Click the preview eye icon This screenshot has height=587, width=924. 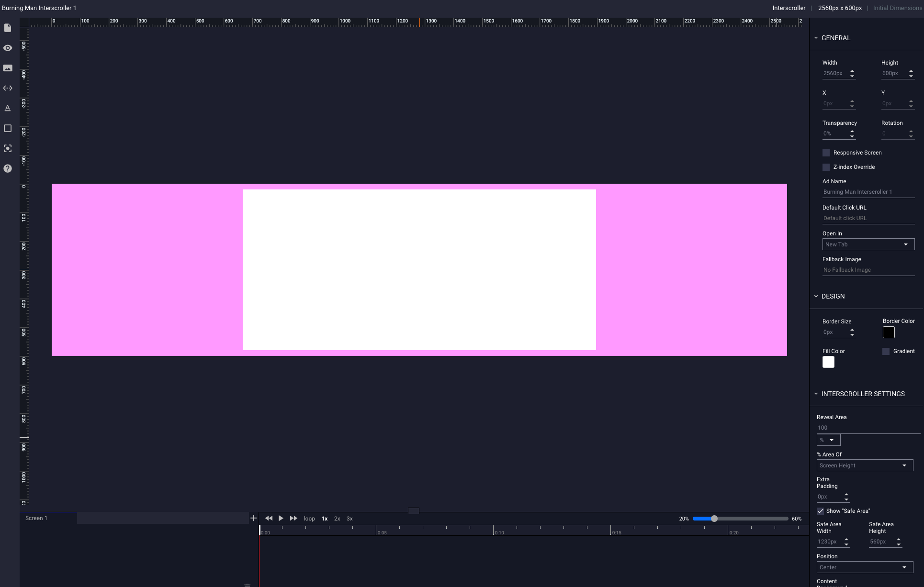coord(8,48)
